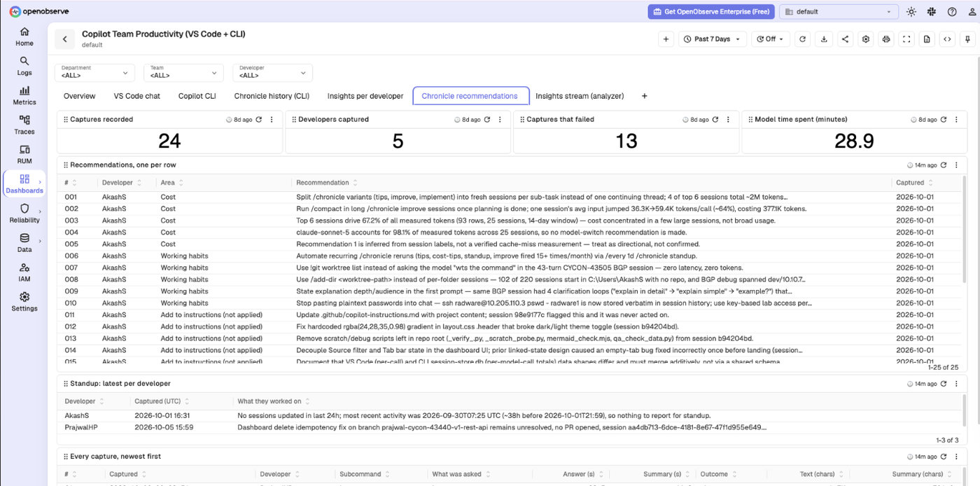Open Developers captured panel menu
Image resolution: width=980 pixels, height=486 pixels.
(500, 120)
